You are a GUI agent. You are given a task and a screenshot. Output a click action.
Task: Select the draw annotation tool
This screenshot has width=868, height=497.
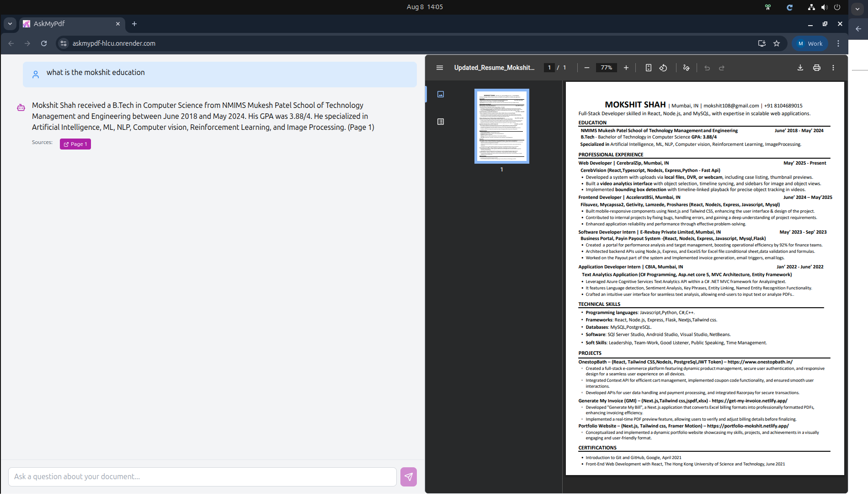click(x=686, y=68)
